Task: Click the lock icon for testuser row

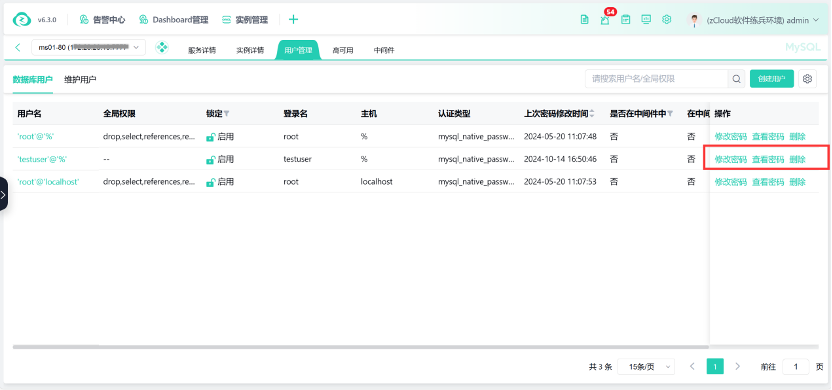Action: pos(210,159)
